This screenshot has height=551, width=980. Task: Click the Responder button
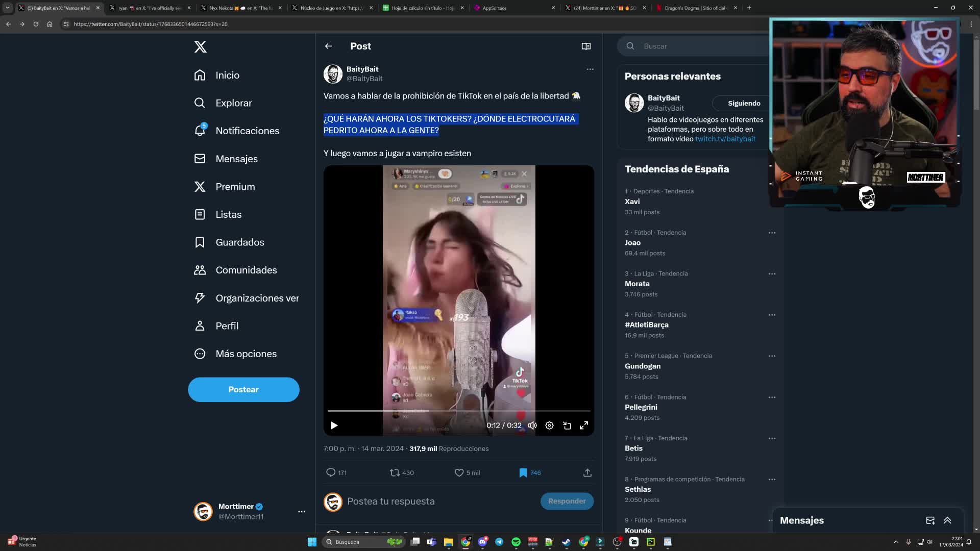pyautogui.click(x=567, y=501)
